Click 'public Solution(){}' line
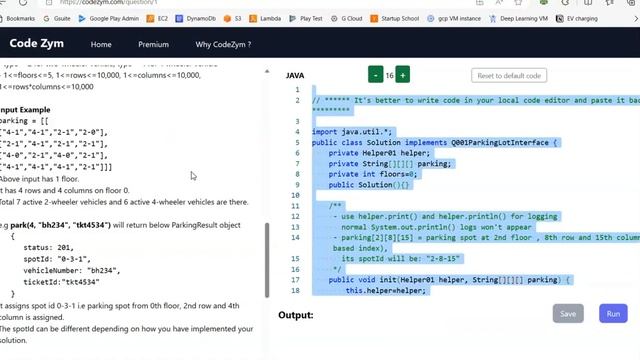The image size is (640, 360). tap(369, 185)
